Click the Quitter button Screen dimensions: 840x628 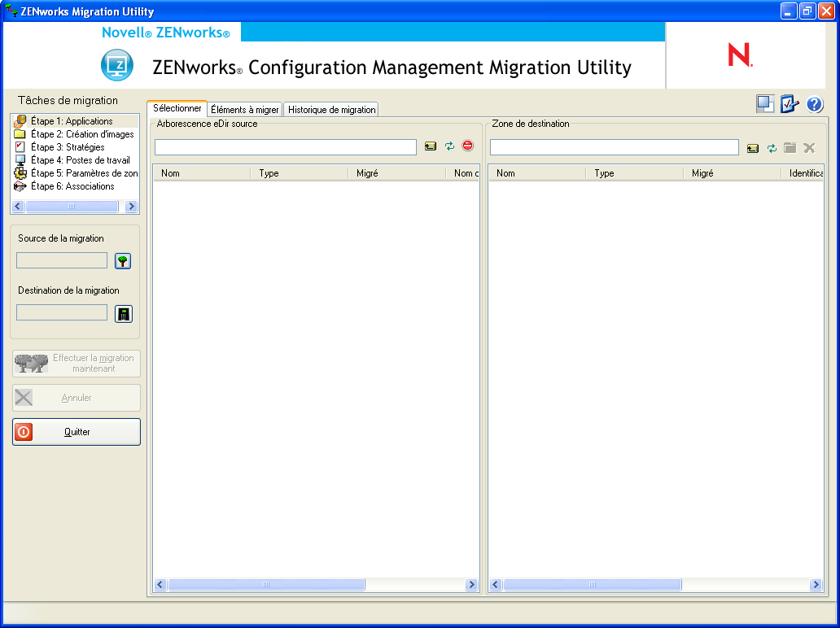tap(76, 432)
